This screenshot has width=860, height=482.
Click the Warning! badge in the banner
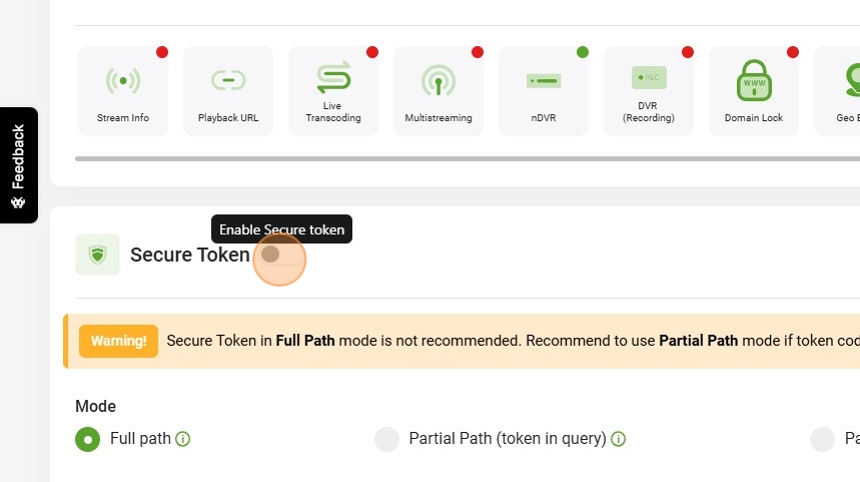[118, 341]
